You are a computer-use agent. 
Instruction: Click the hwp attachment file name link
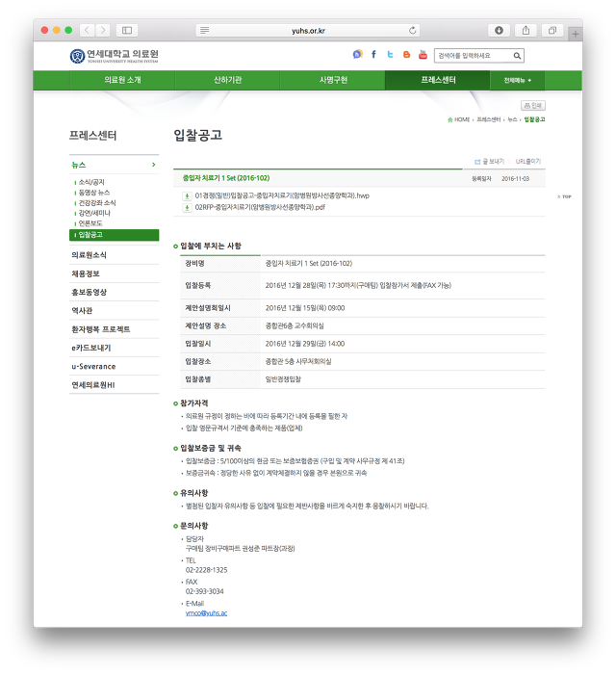282,195
